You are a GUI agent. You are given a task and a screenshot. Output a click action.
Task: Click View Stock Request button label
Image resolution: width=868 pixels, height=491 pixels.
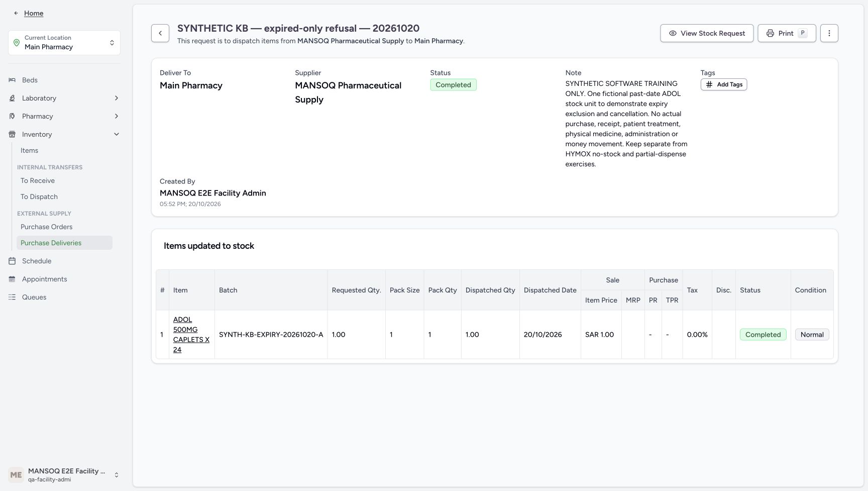tap(713, 33)
